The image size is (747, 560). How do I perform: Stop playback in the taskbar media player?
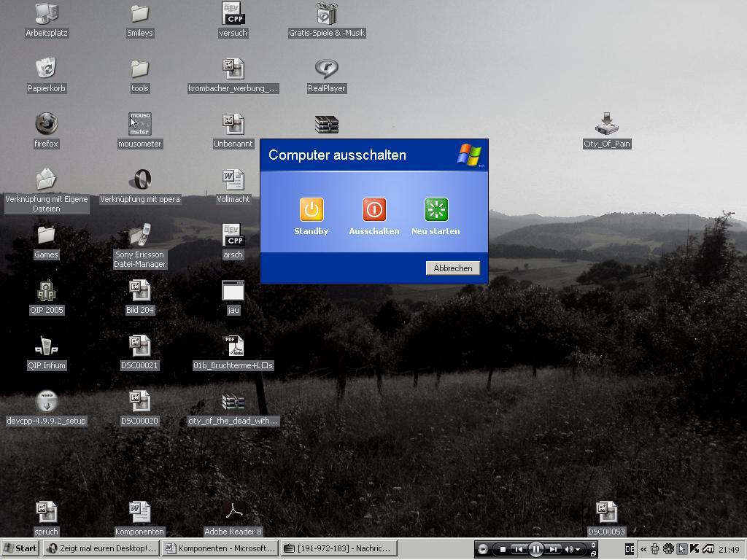[503, 549]
